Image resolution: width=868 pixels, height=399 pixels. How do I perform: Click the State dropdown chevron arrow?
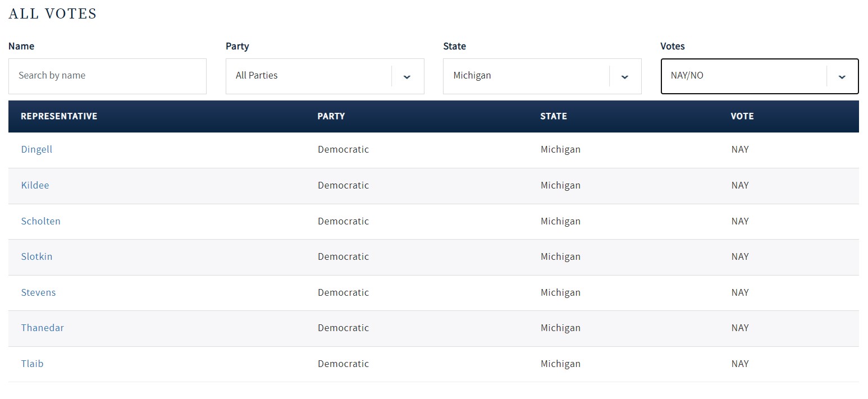point(624,76)
